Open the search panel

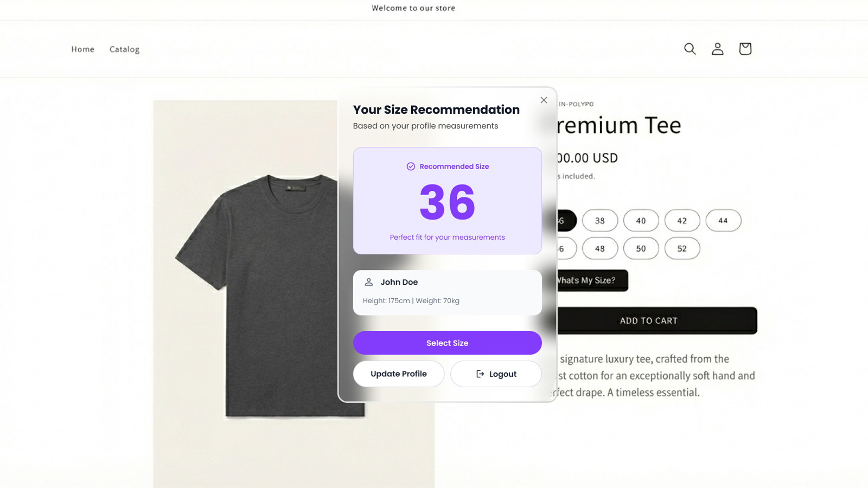[690, 49]
